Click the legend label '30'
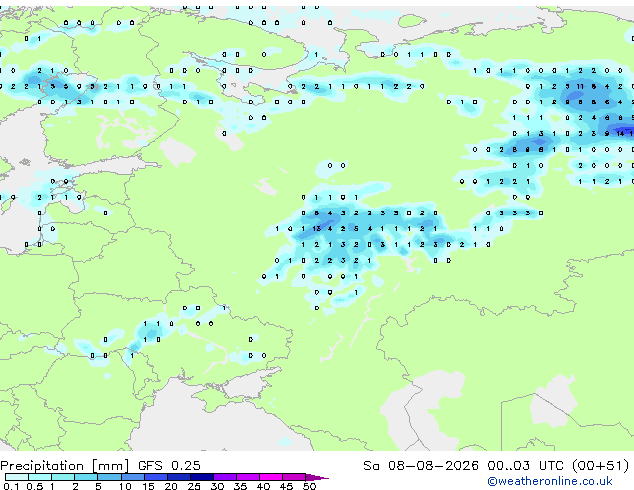Screen dimensions: 634x490 pos(217,486)
